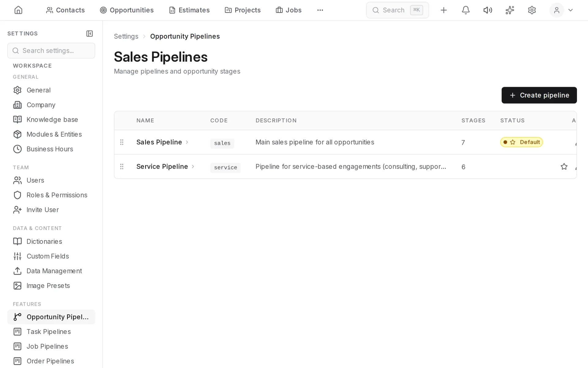The width and height of the screenshot is (588, 368).
Task: Open Knowledge base in sidebar
Action: click(51, 120)
